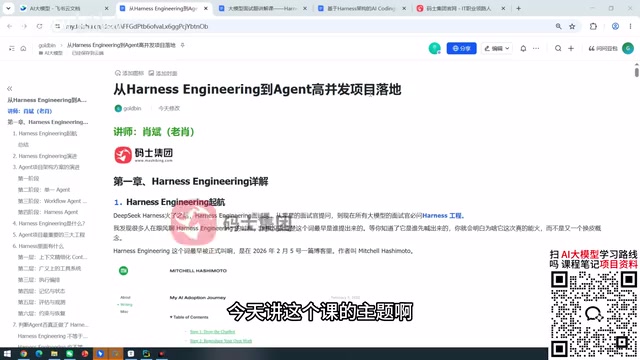Click the 问问豆包 assistant button
The width and height of the screenshot is (640, 360).
tap(603, 48)
